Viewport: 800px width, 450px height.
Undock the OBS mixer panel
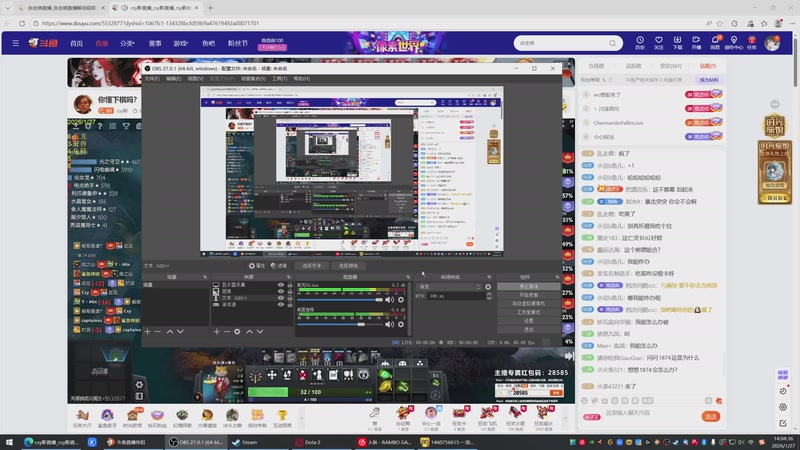[408, 277]
